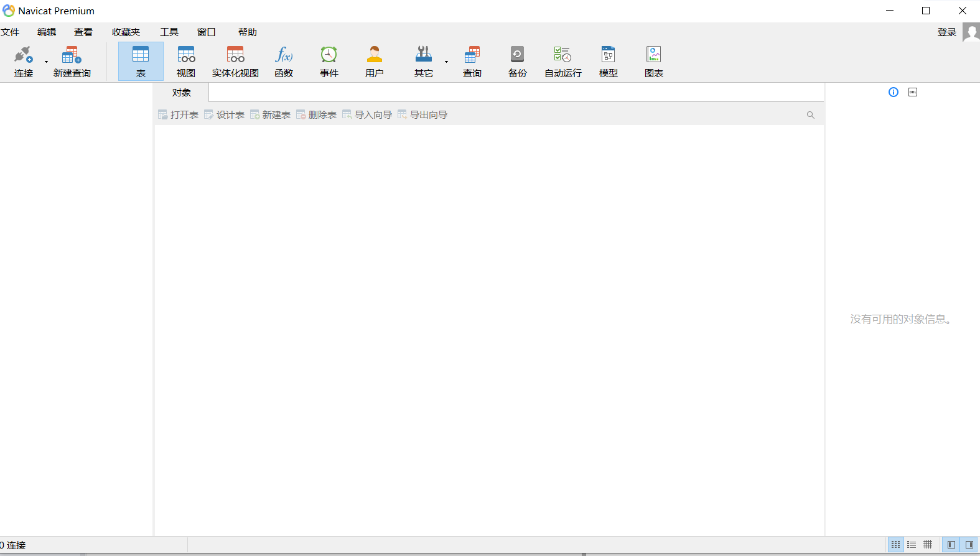Open 自动运行 (Automation) icon

563,61
